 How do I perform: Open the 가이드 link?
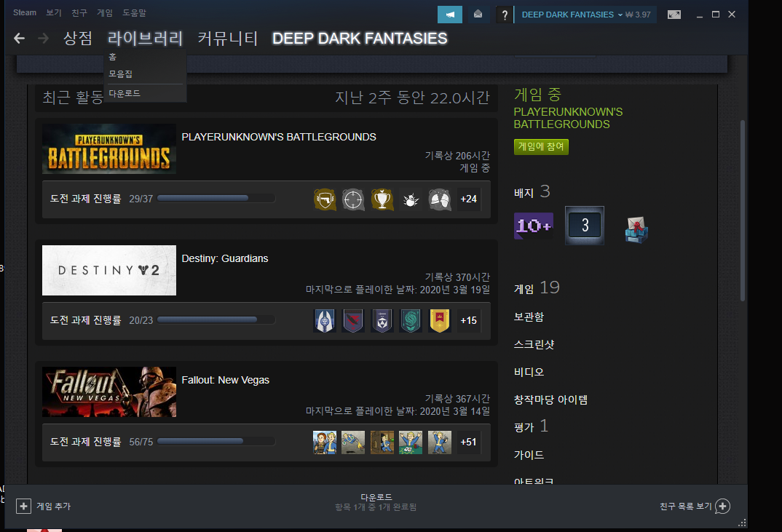click(529, 455)
